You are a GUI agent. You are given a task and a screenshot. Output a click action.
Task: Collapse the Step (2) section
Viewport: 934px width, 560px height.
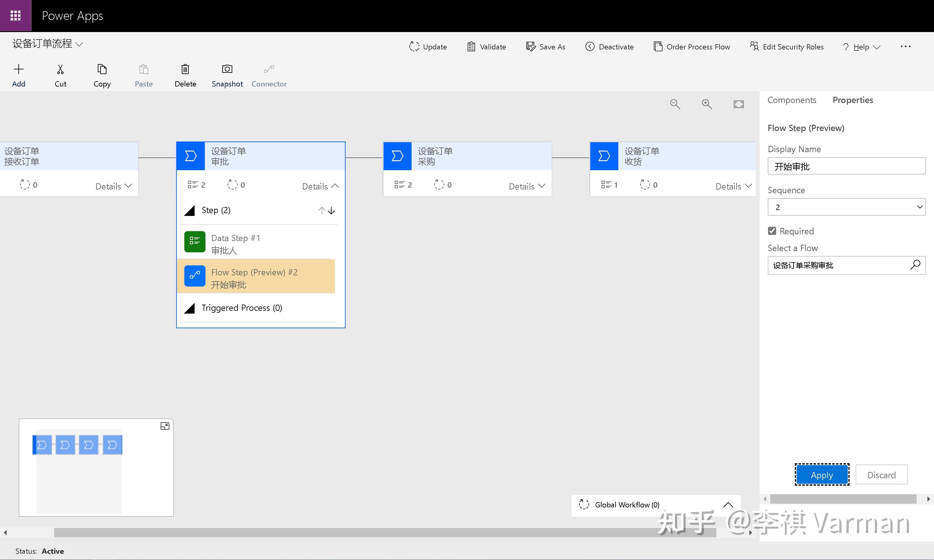point(189,211)
